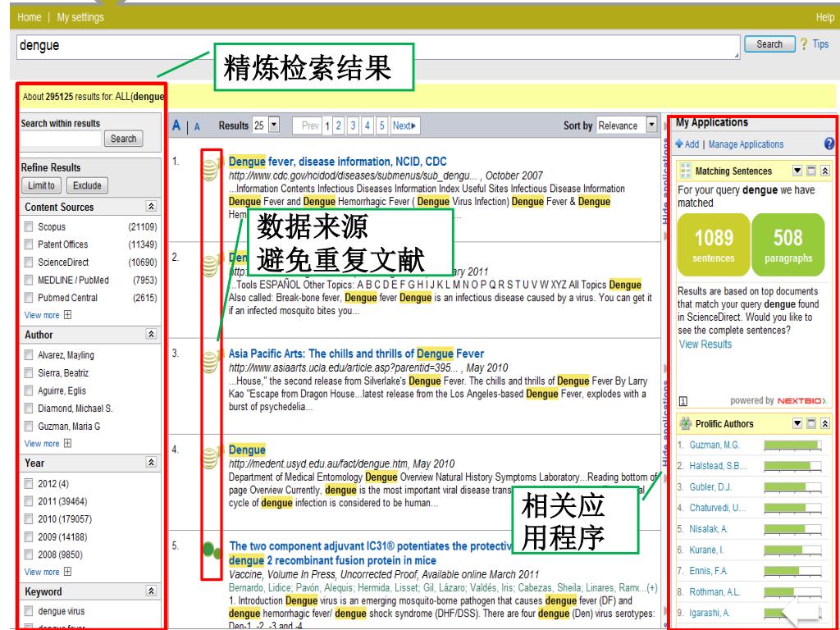
Task: Select author Halstead, S.B. in Prolific Authors
Action: [x=717, y=466]
